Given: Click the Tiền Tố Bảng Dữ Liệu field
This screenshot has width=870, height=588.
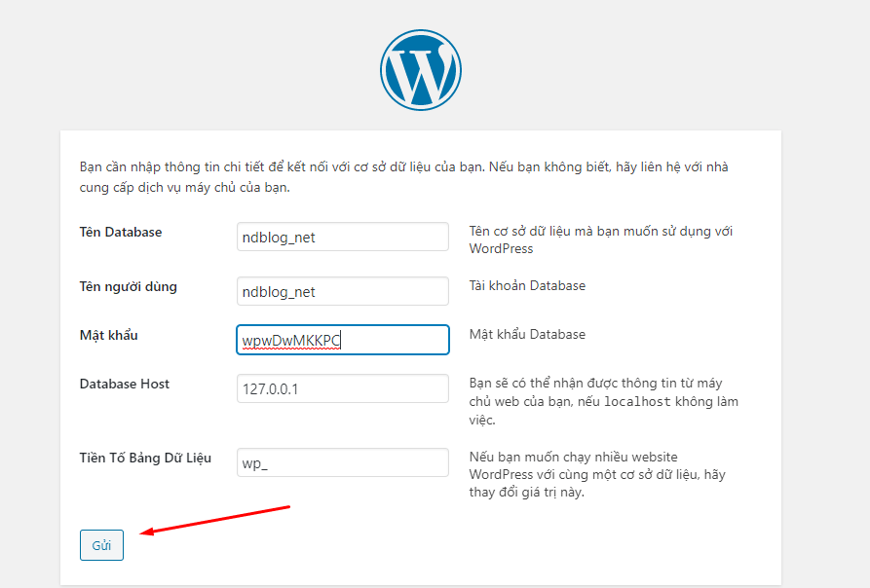Looking at the screenshot, I should point(342,462).
